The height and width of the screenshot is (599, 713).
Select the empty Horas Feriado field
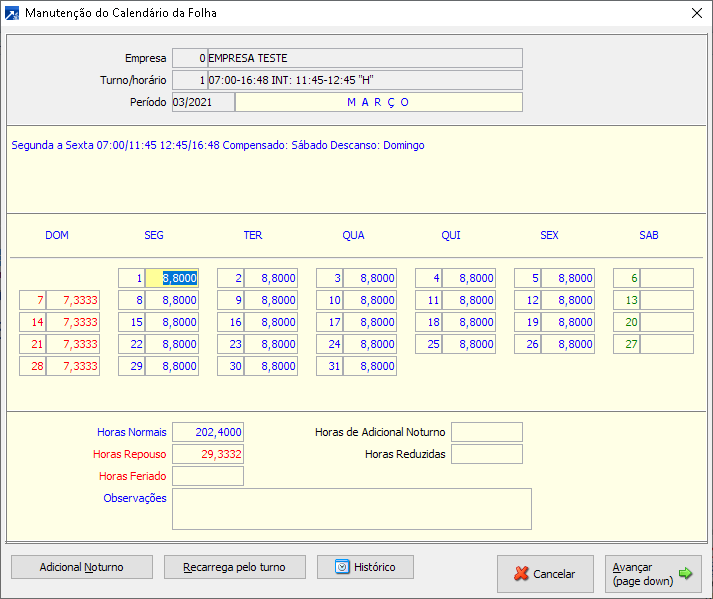[208, 476]
